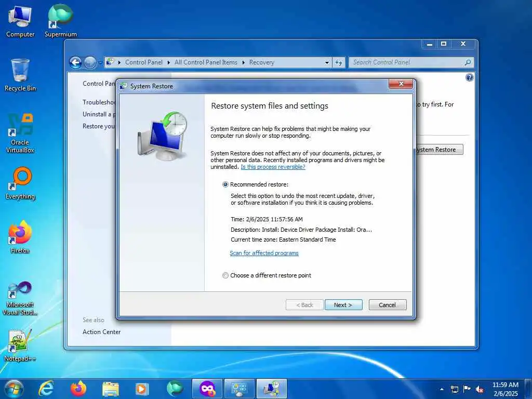
Task: Open Action Center link in Recovery window
Action: click(x=101, y=332)
